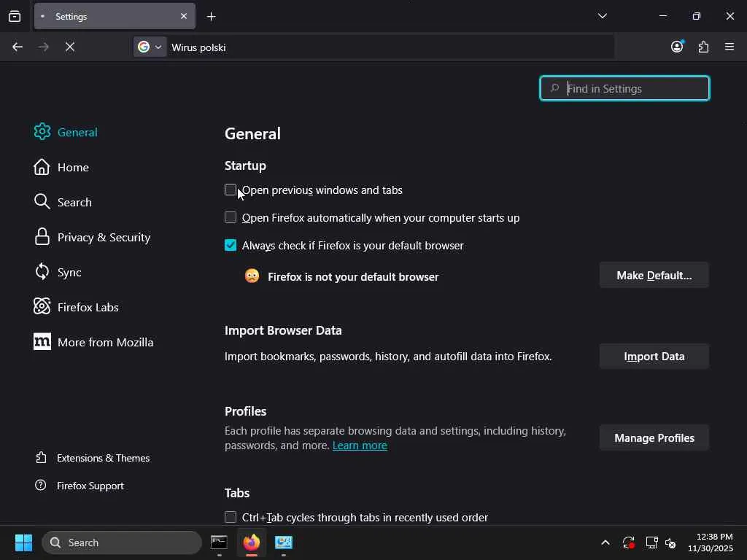Open the Privacy & Security category

[92, 237]
